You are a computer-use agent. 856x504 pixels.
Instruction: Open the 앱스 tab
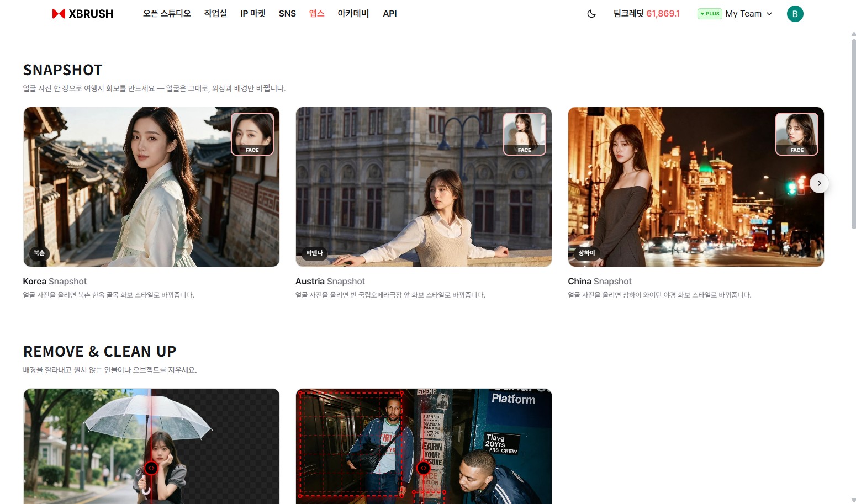pyautogui.click(x=317, y=13)
